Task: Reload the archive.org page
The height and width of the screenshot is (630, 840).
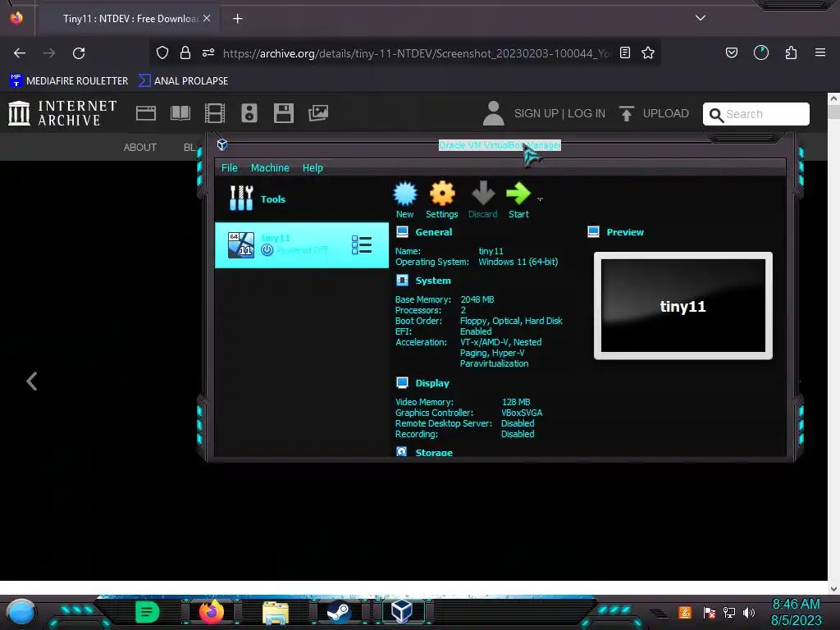Action: [x=79, y=53]
